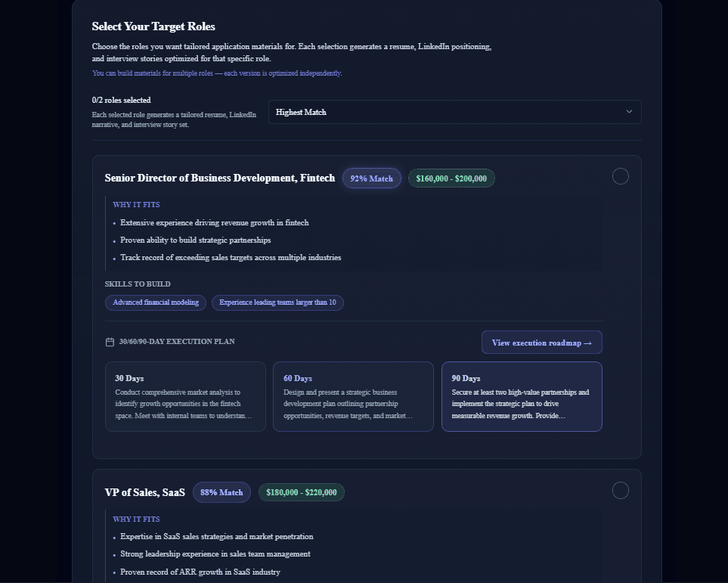Click the 88% Match badge
The height and width of the screenshot is (583, 728).
click(221, 492)
